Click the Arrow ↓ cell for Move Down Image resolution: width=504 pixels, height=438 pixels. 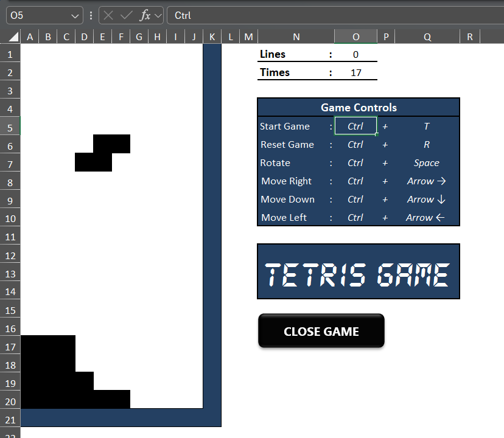click(x=427, y=200)
